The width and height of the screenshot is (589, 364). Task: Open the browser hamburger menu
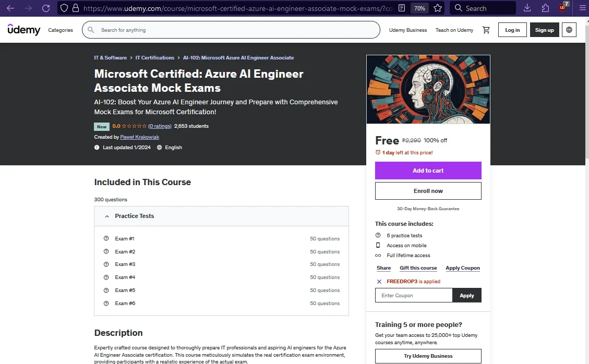[x=582, y=8]
